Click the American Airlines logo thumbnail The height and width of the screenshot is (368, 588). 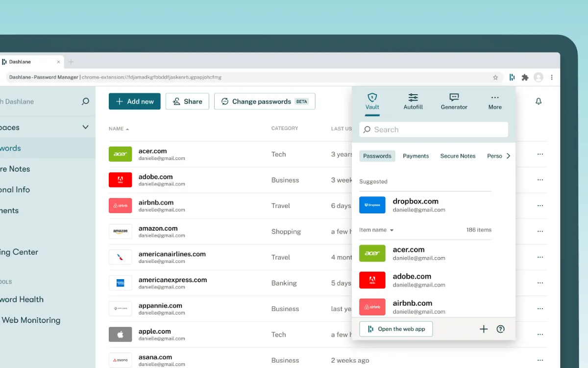click(x=120, y=257)
